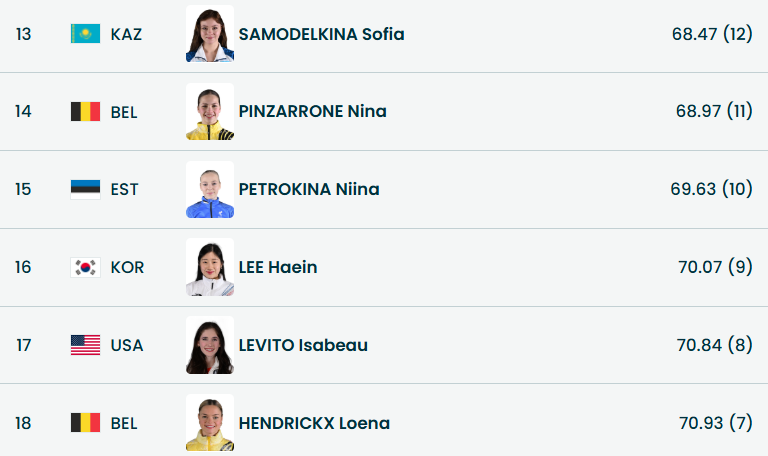Click the USA flag icon
The height and width of the screenshot is (456, 768).
coord(85,345)
